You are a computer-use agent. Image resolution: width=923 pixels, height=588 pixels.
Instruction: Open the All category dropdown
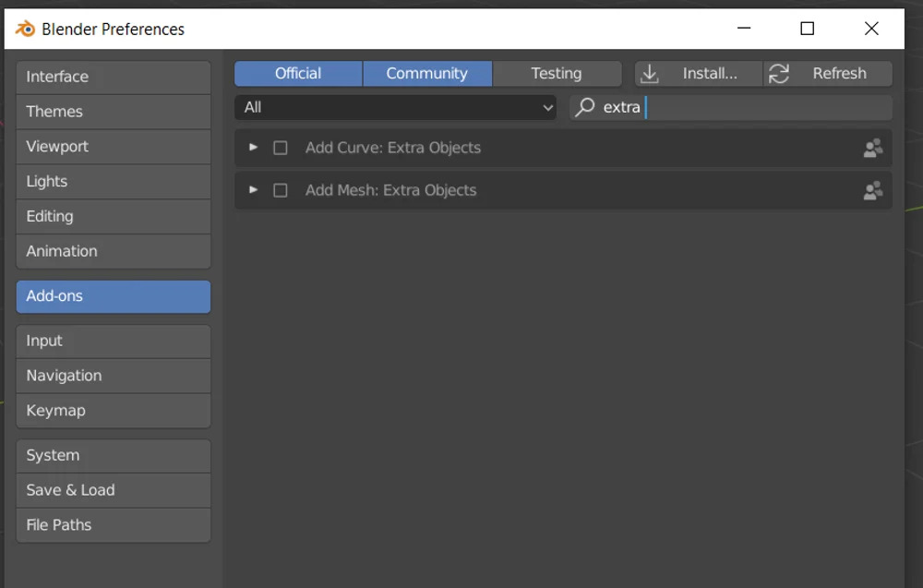click(395, 108)
